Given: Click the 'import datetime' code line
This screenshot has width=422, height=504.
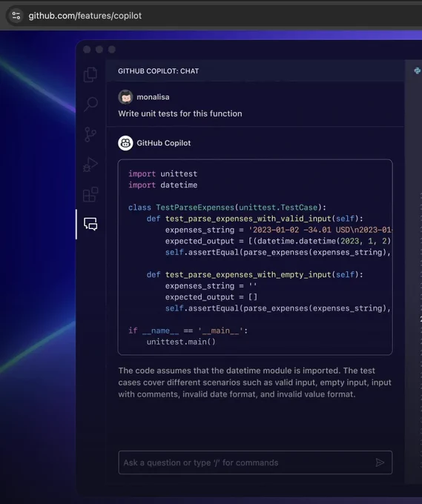Looking at the screenshot, I should [162, 185].
